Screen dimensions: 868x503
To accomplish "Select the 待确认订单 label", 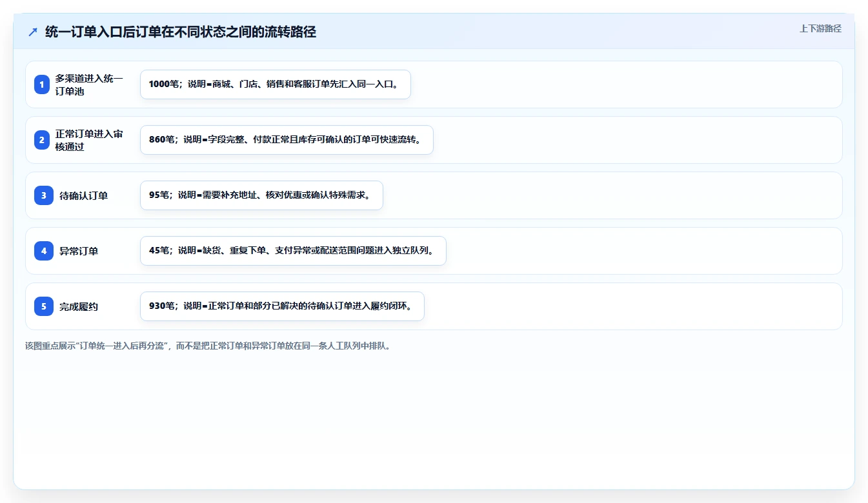I will pyautogui.click(x=83, y=195).
